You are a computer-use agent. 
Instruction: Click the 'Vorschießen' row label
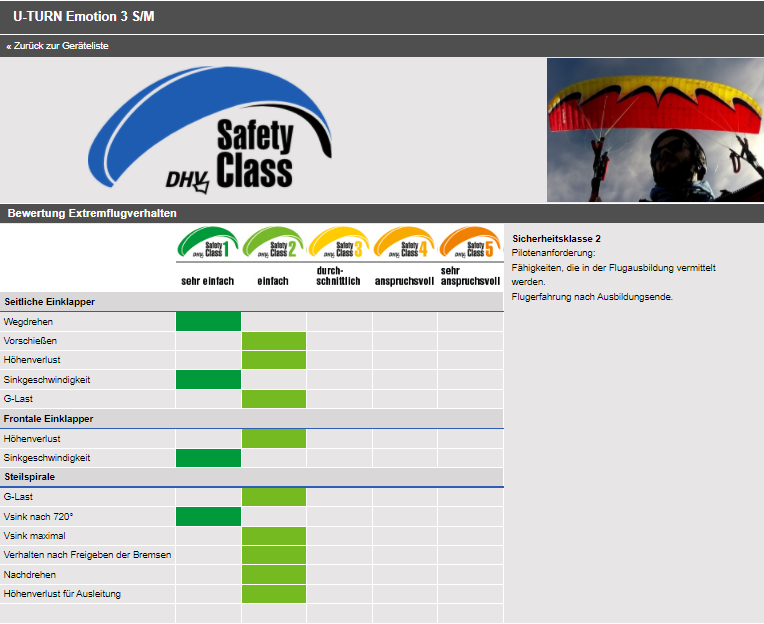tap(30, 341)
